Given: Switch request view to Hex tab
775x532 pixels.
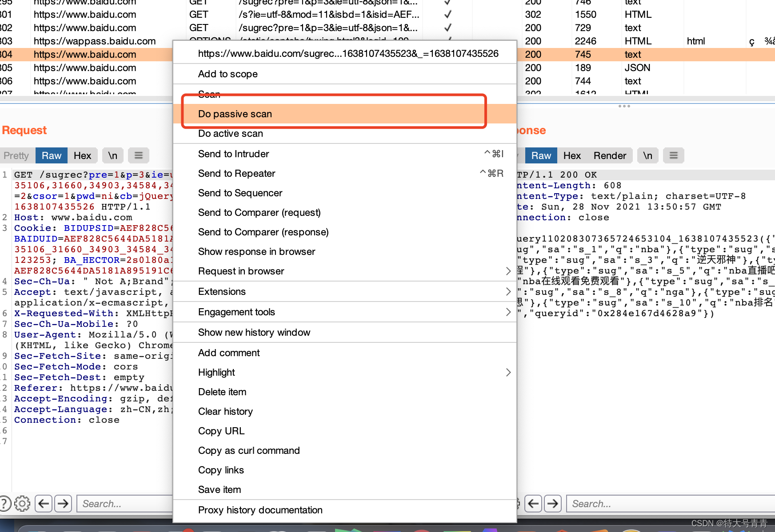Looking at the screenshot, I should click(x=83, y=155).
